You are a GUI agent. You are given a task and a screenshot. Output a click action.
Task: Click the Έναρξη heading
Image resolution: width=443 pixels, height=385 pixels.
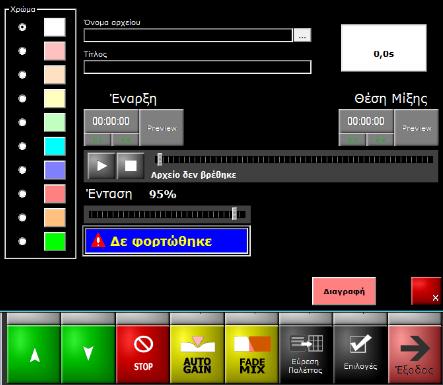(133, 99)
